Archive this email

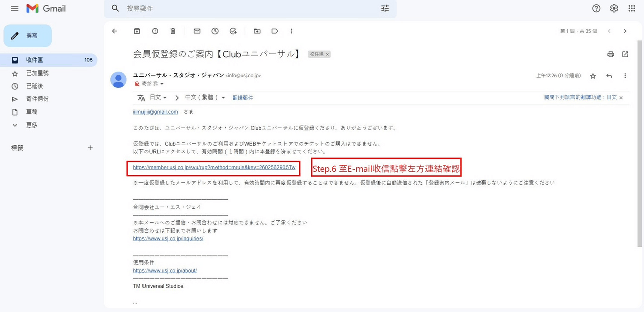[137, 31]
